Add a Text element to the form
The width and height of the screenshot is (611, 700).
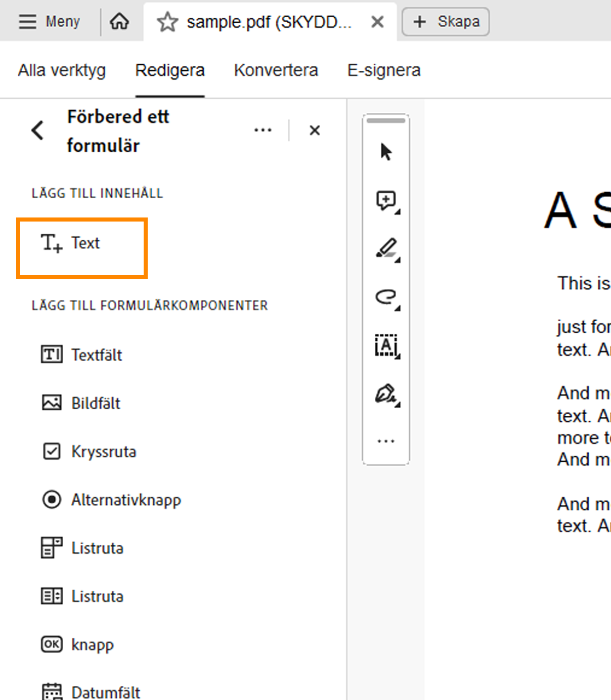pyautogui.click(x=82, y=244)
